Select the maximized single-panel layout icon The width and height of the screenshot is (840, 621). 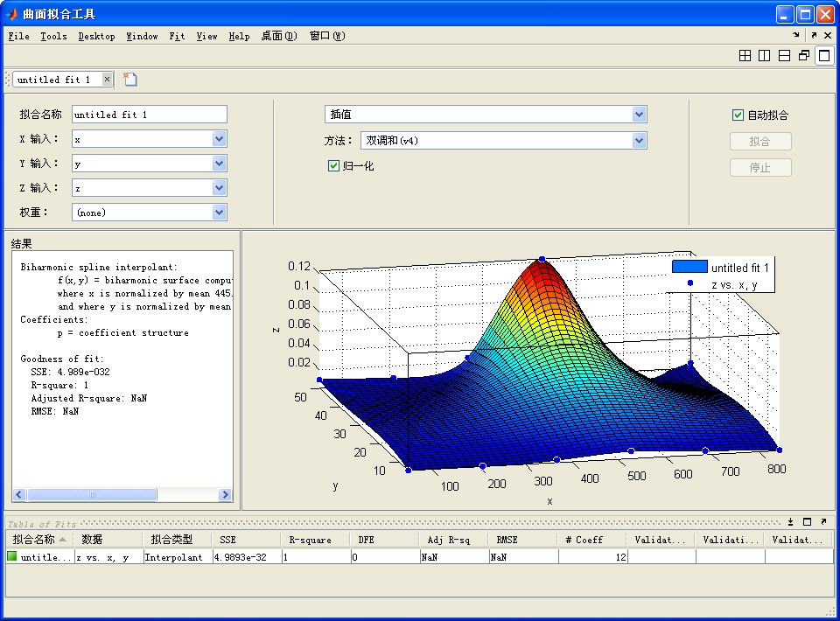[x=823, y=56]
